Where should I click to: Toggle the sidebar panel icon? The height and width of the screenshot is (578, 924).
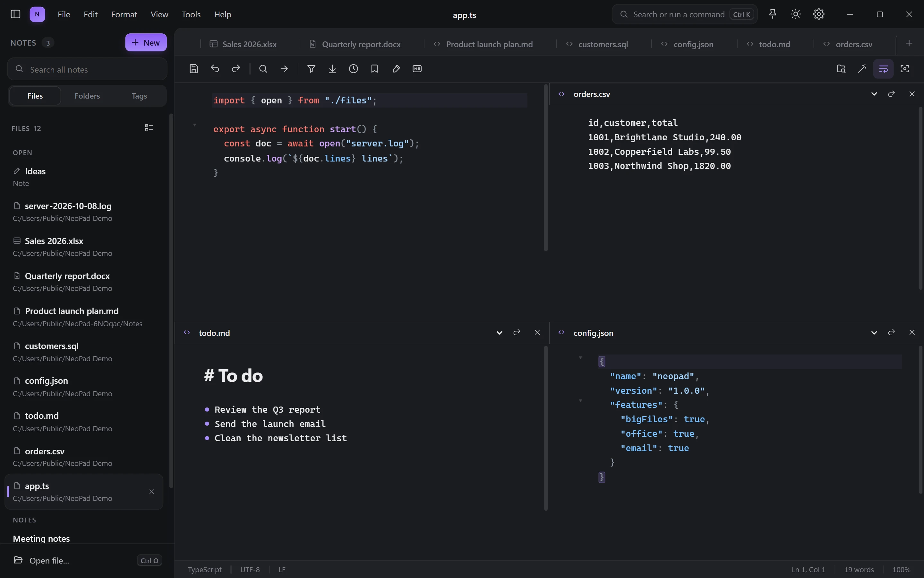15,14
